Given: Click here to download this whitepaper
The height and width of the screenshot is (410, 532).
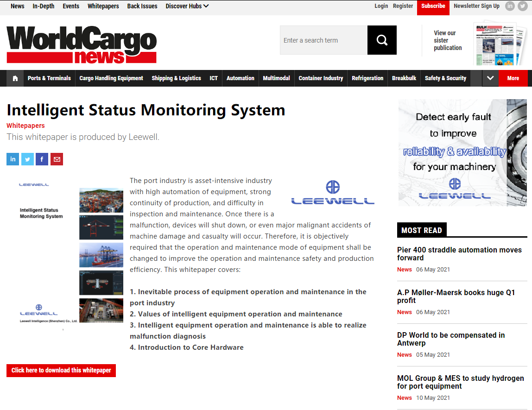Looking at the screenshot, I should (x=61, y=371).
